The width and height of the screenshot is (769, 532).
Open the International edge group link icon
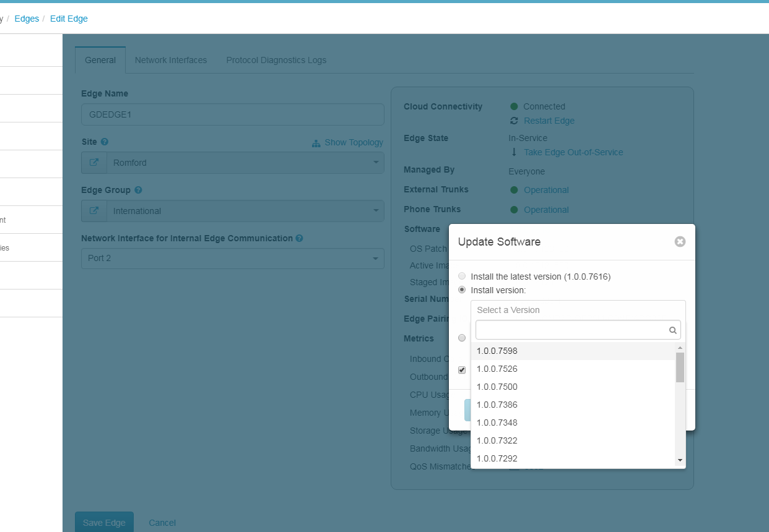click(x=94, y=211)
